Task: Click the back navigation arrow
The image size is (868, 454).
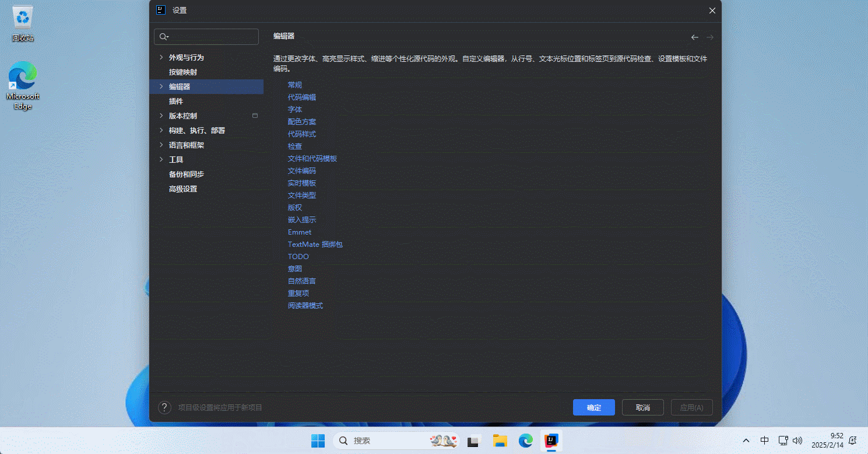Action: pos(694,37)
